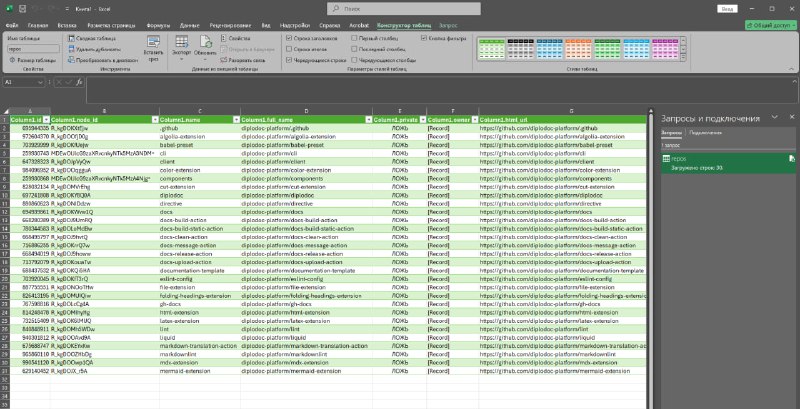This screenshot has height=409, width=800.
Task: Click the Экспорт table icon
Action: pos(182,42)
